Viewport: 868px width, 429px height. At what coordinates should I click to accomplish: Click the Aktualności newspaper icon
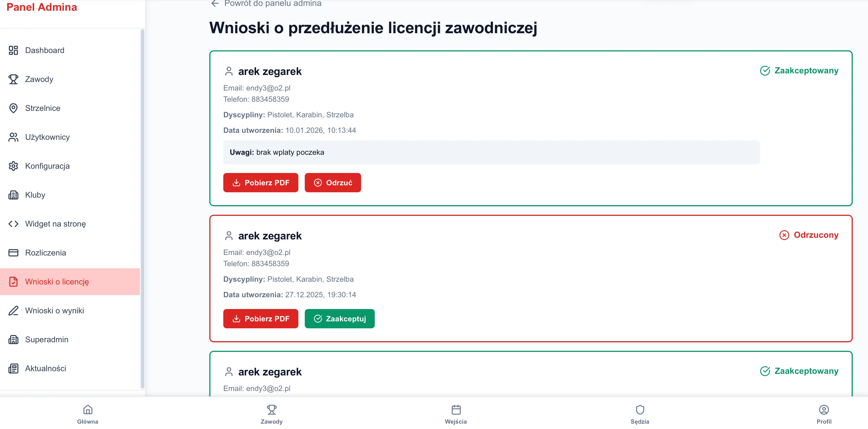tap(13, 369)
